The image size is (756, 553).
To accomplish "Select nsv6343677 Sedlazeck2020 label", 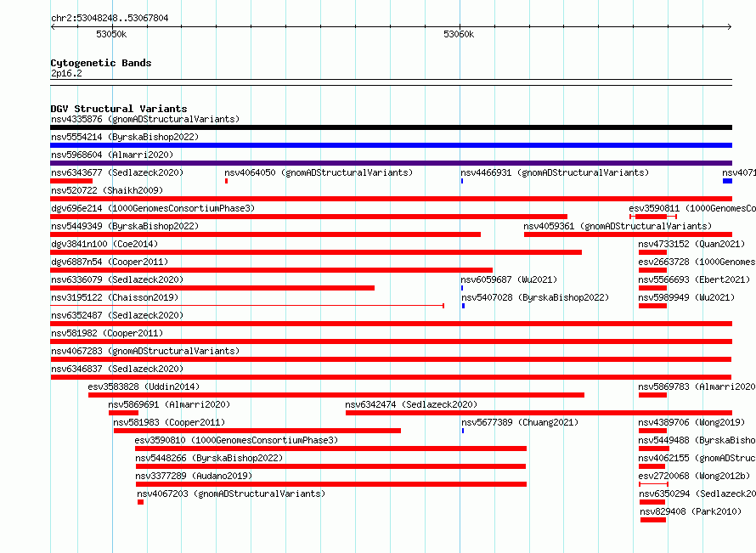I will coord(117,172).
